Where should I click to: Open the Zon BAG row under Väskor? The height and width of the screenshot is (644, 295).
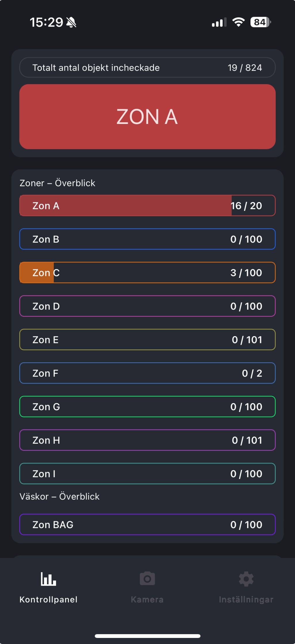(x=147, y=524)
